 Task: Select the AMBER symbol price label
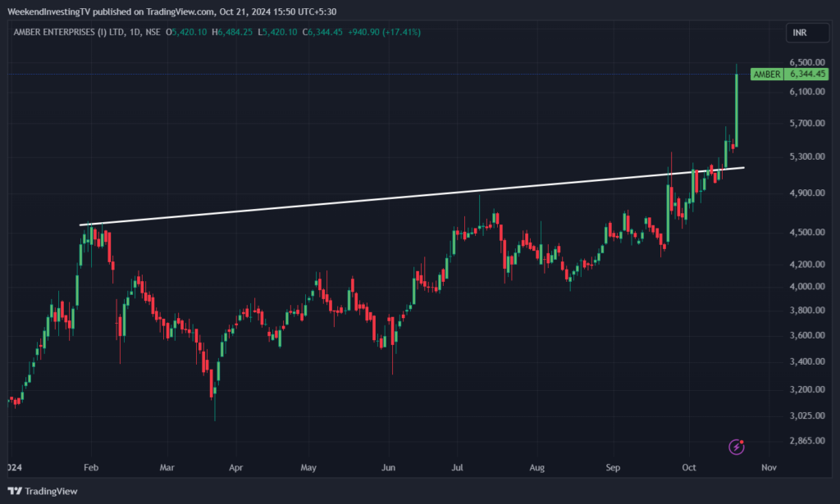(x=767, y=75)
